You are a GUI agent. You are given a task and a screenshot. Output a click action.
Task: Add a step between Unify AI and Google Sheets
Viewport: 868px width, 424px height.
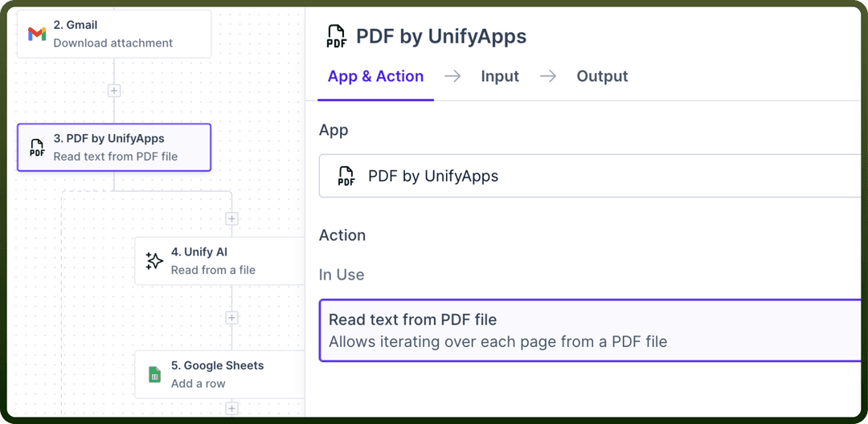point(232,318)
